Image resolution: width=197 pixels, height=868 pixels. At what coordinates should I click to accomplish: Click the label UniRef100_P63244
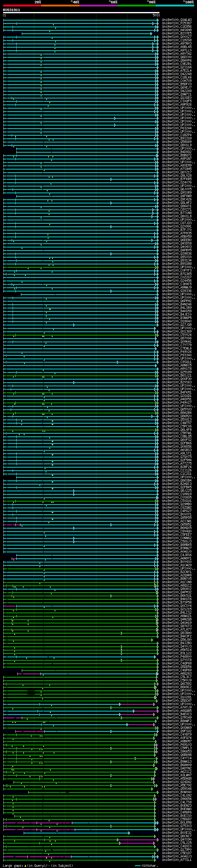177,128
